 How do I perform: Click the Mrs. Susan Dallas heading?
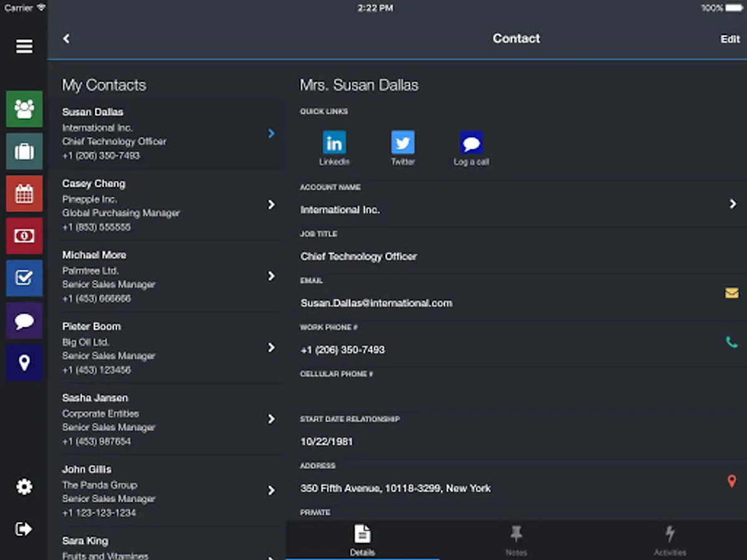pyautogui.click(x=359, y=85)
